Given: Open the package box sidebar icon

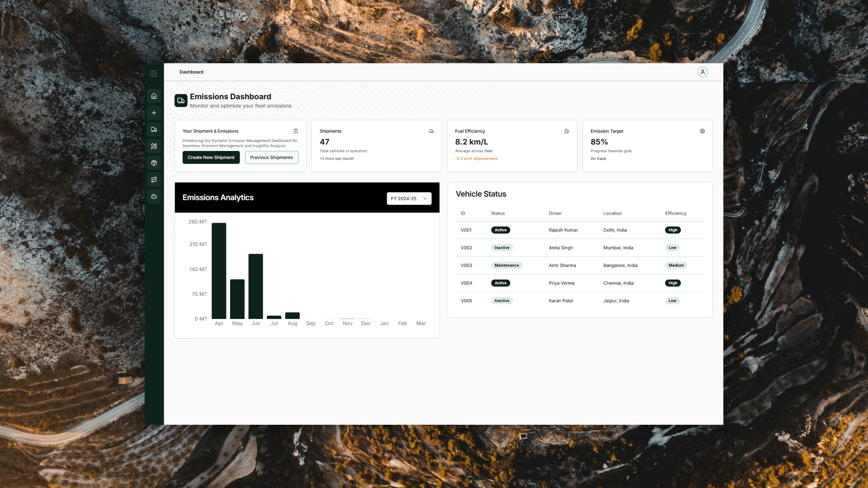Looking at the screenshot, I should (154, 163).
